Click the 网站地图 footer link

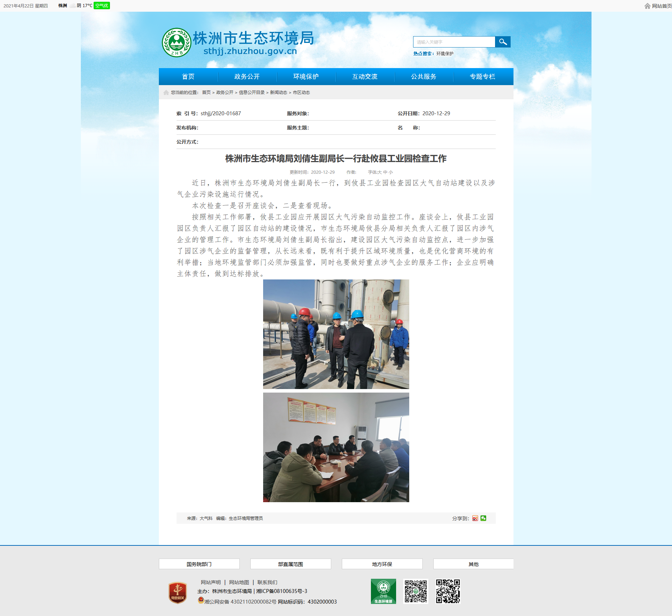pyautogui.click(x=239, y=582)
